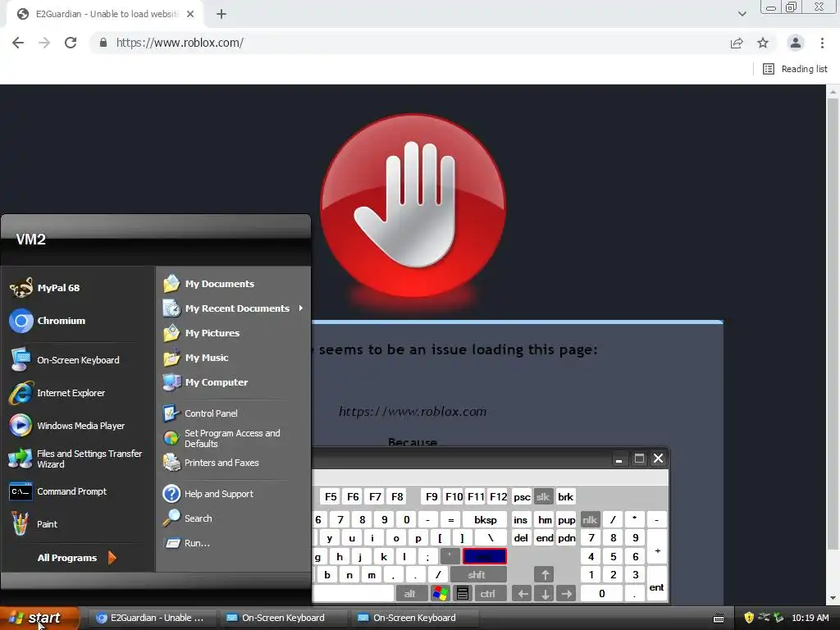The width and height of the screenshot is (840, 630).
Task: Tap the right arrow key
Action: 566,594
